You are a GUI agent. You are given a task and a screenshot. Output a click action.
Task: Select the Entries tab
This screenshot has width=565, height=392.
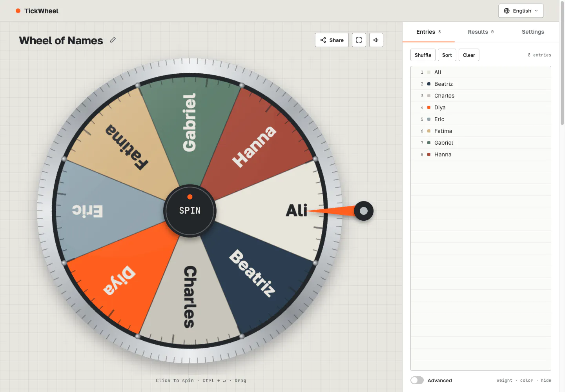[428, 32]
